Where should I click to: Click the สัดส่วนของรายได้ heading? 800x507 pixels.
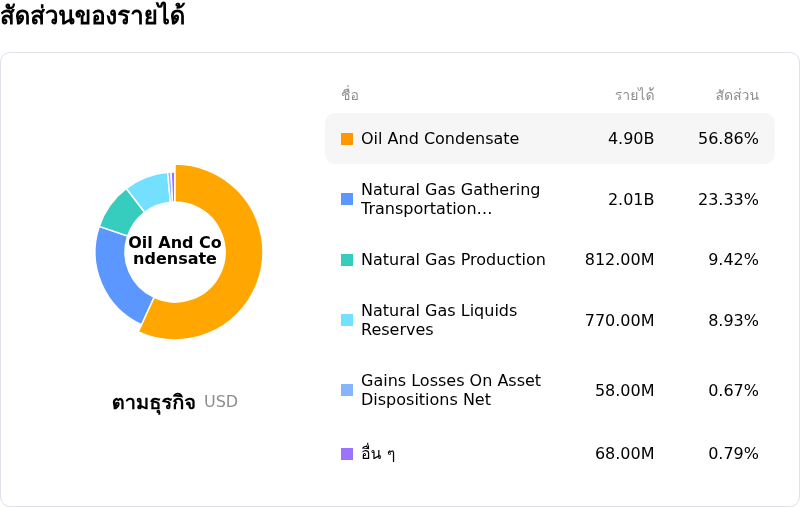click(x=92, y=15)
